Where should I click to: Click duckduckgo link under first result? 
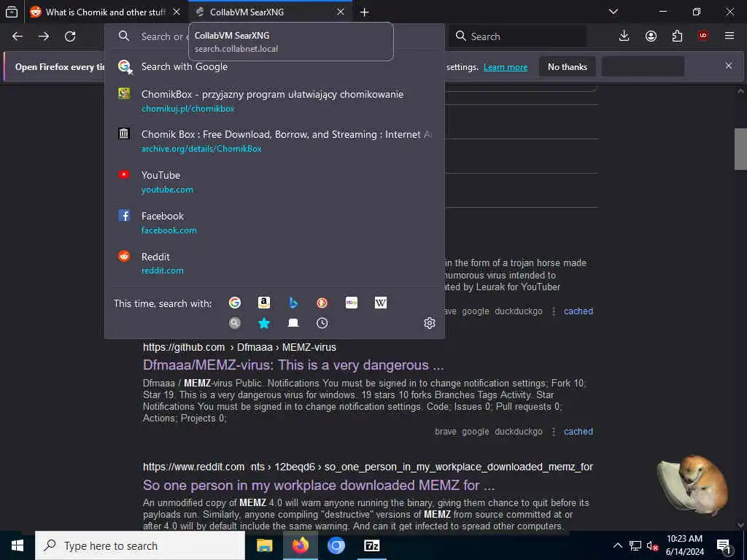point(519,311)
